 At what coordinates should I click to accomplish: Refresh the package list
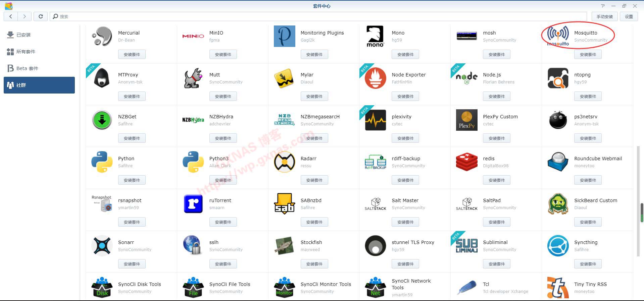(41, 16)
